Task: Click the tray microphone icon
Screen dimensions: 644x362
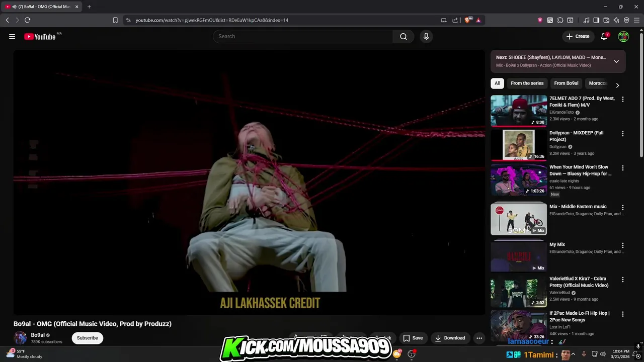Action: 584,354
